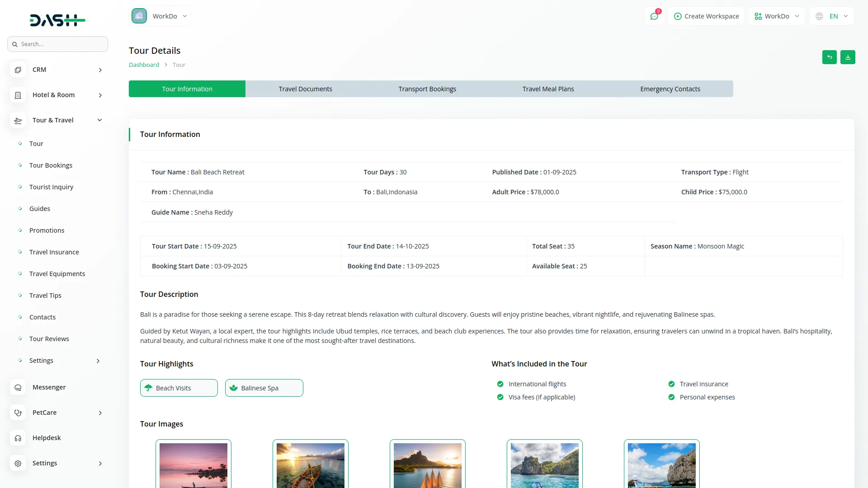868x488 pixels.
Task: Go to Dashboard via breadcrumb link
Action: 144,65
